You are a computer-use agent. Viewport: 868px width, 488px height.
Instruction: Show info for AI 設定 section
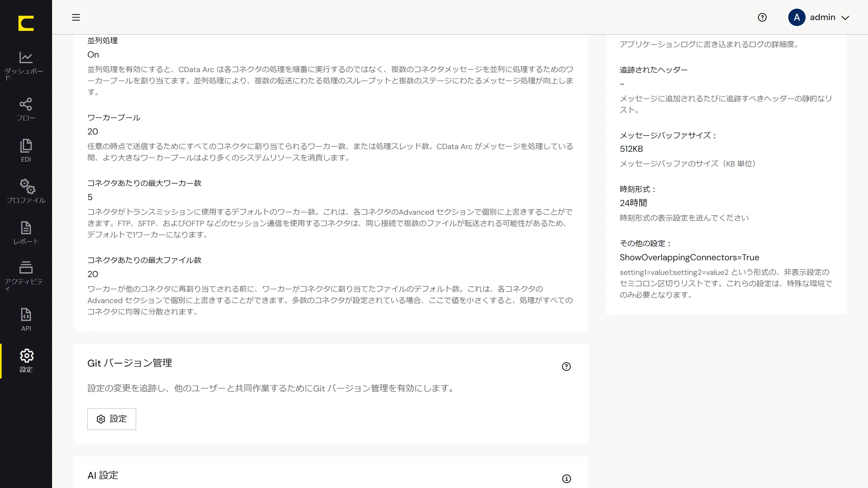pos(566,479)
